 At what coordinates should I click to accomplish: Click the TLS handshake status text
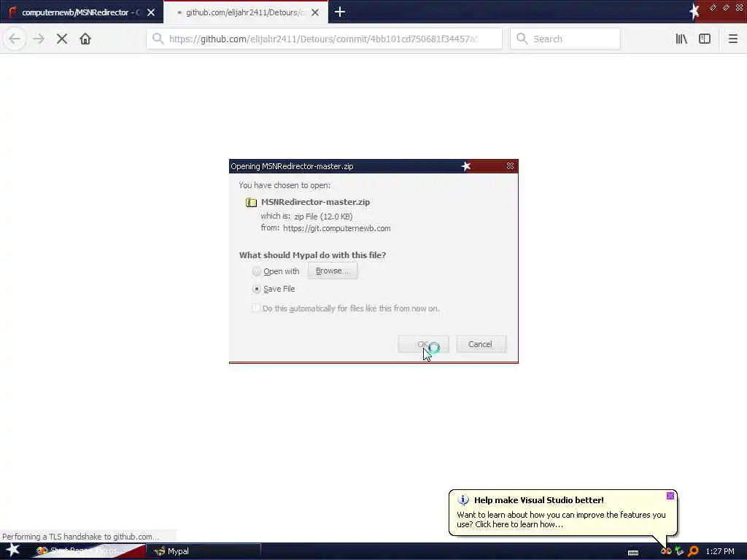pos(81,537)
